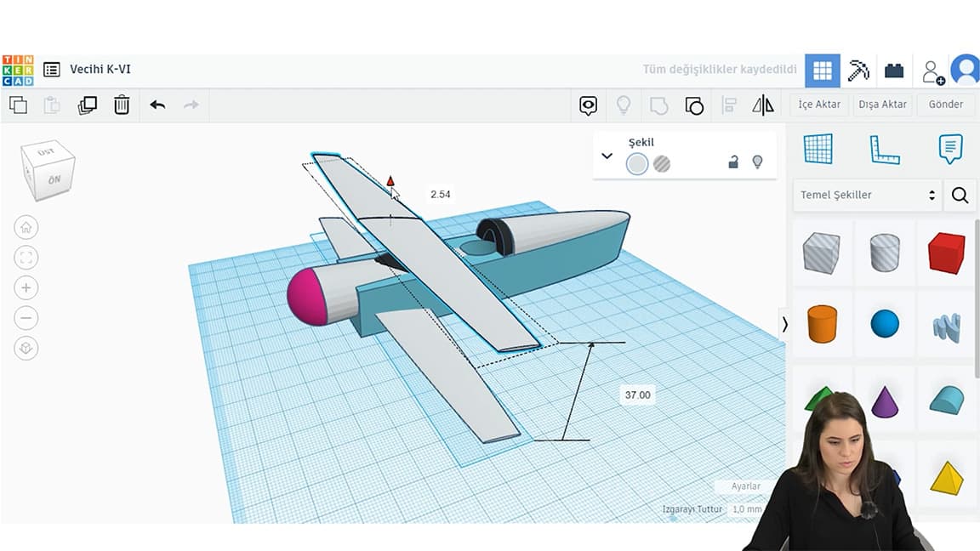
Task: Click the duplicate and repeat icon
Action: point(87,105)
